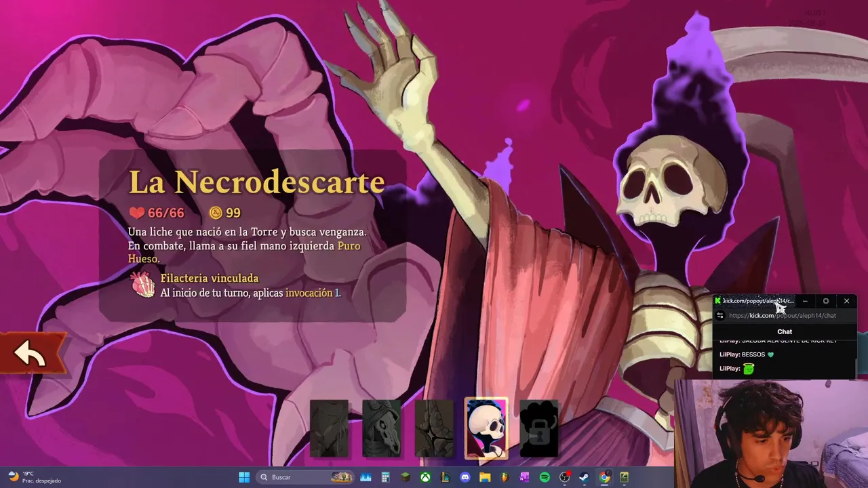Select the first darkened character portrait
This screenshot has height=488, width=868.
(330, 428)
